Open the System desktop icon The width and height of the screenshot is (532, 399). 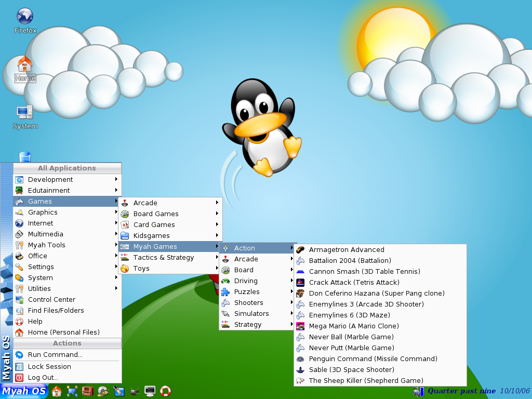click(25, 117)
